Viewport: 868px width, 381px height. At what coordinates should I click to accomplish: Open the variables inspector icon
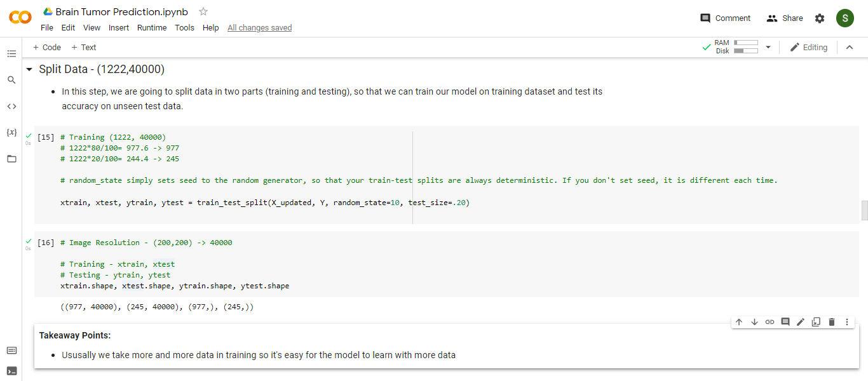[11, 132]
